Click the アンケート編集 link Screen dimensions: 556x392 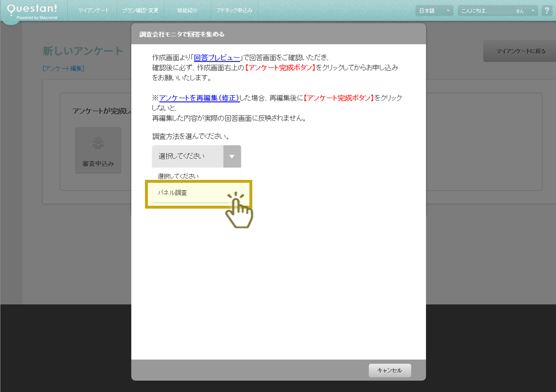coord(63,68)
